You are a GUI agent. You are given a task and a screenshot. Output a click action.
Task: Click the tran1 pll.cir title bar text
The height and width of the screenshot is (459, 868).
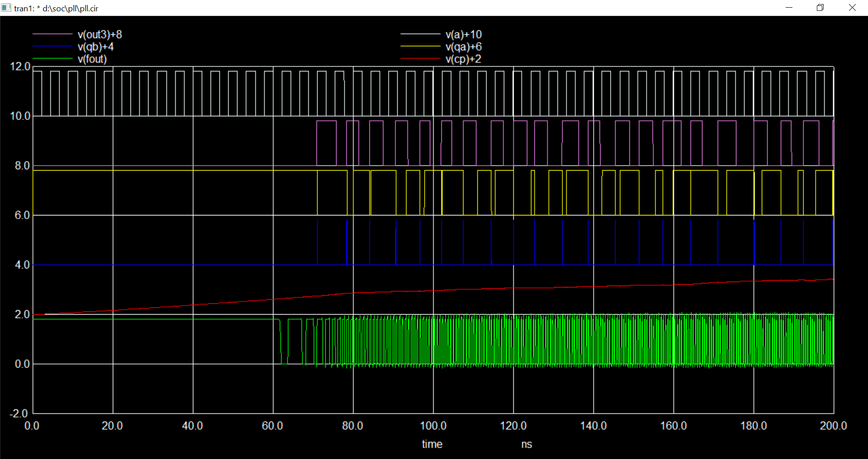click(x=57, y=8)
